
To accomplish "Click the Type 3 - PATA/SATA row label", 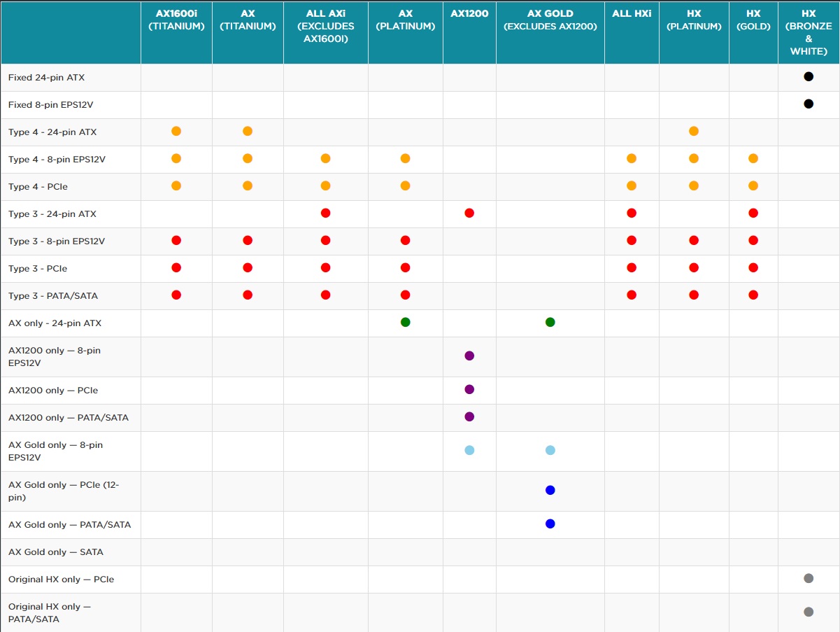I will 53,296.
